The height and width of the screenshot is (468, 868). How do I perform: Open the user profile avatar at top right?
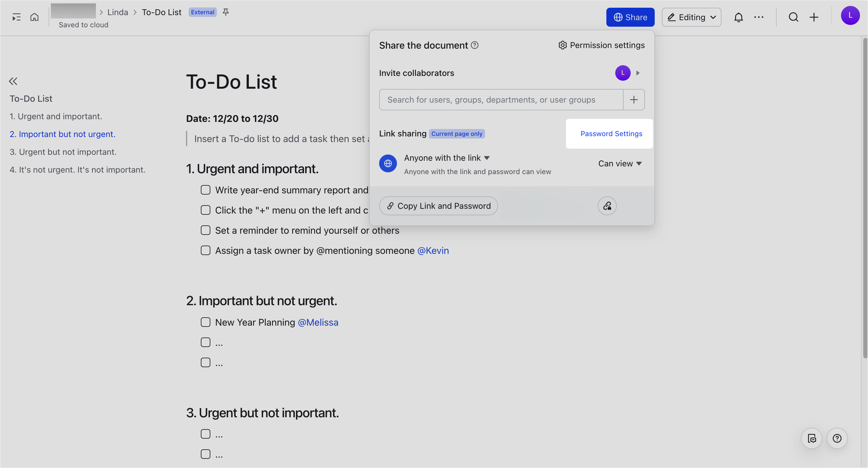click(850, 15)
